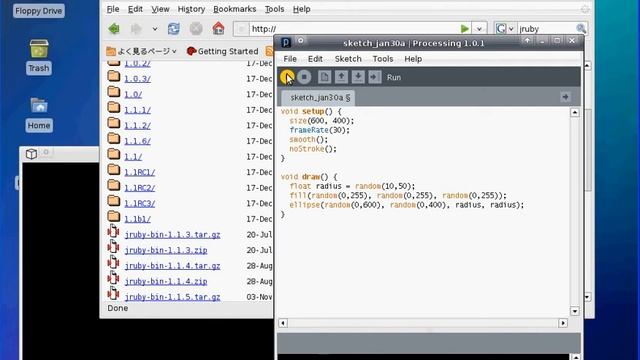Click the code line frameRate(30);
Image resolution: width=640 pixels, height=360 pixels.
click(x=320, y=130)
